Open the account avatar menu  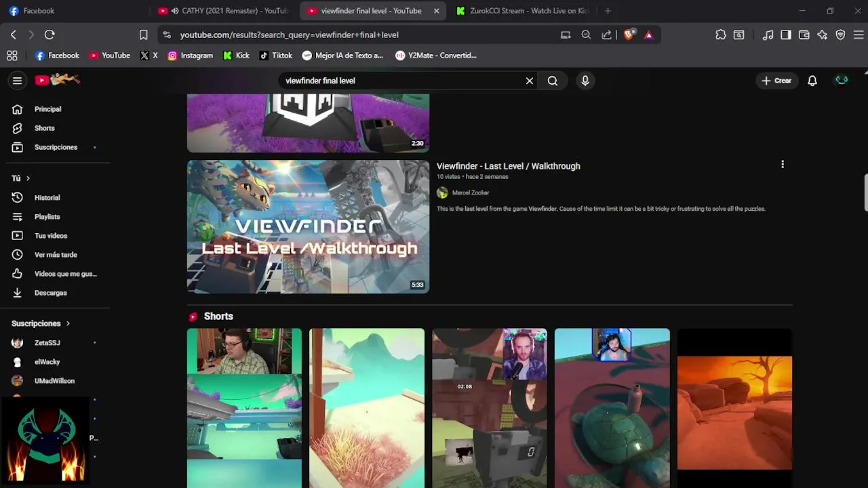[842, 81]
